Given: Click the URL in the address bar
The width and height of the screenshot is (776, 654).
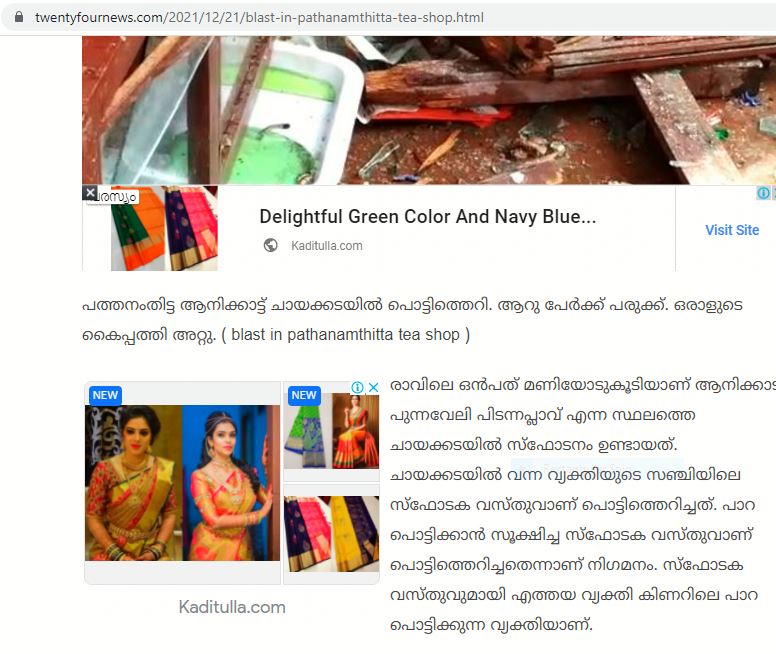Looking at the screenshot, I should 259,17.
